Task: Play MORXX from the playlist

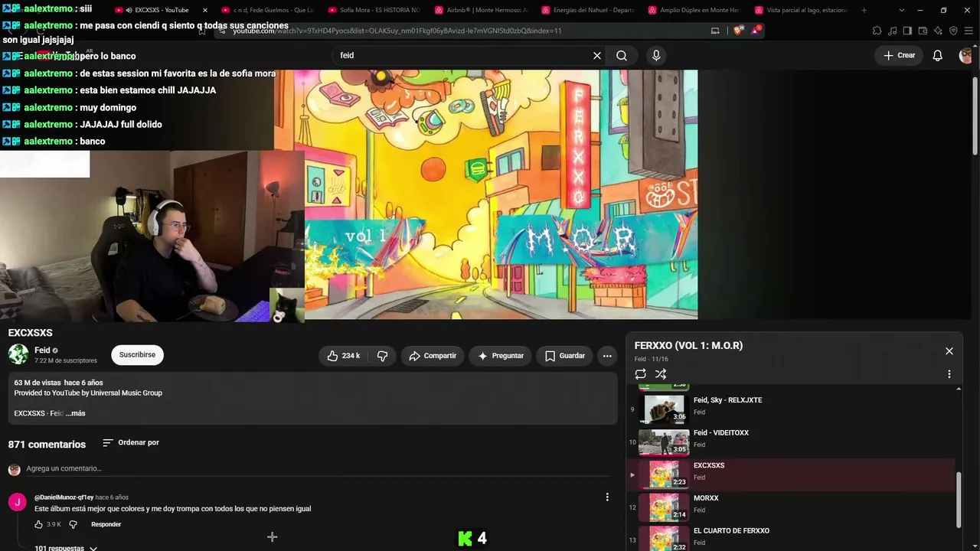Action: (792, 507)
